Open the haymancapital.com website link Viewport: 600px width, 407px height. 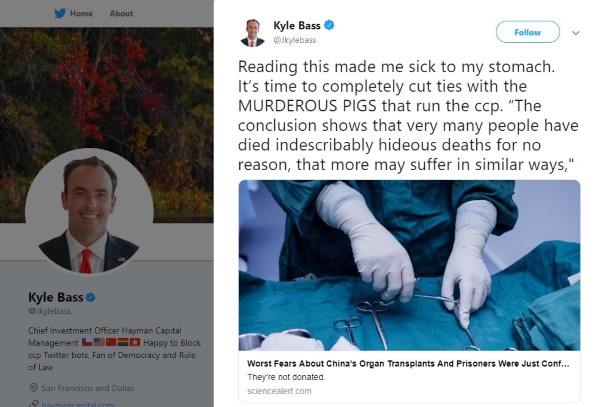(x=78, y=404)
